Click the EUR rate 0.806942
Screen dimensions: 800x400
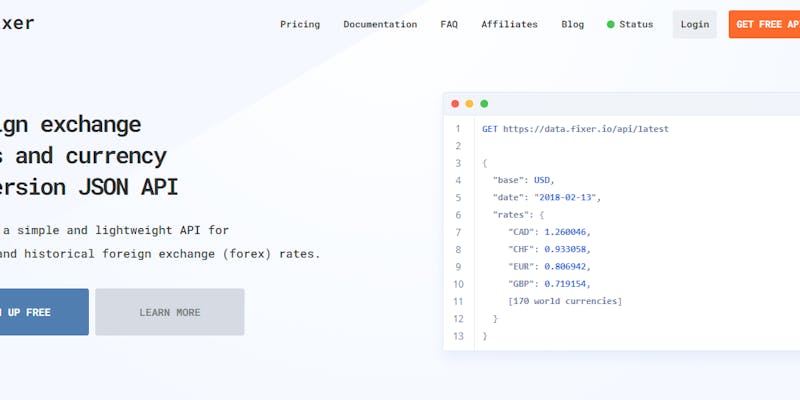(565, 267)
